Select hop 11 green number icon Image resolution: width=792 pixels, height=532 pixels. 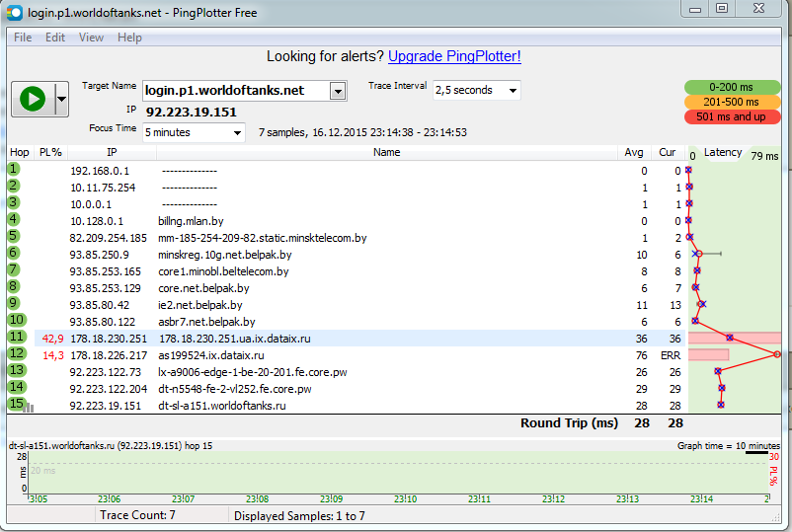(x=17, y=337)
